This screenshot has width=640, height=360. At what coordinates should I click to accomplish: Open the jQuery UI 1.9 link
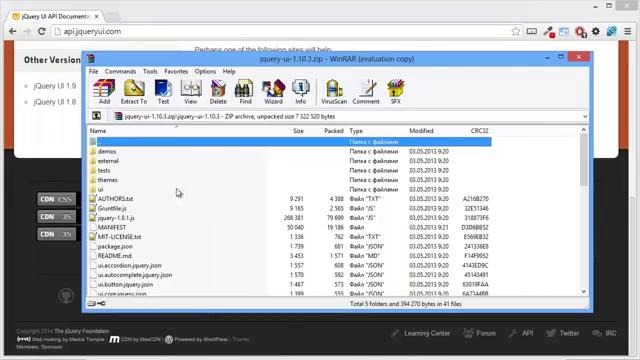tap(55, 86)
